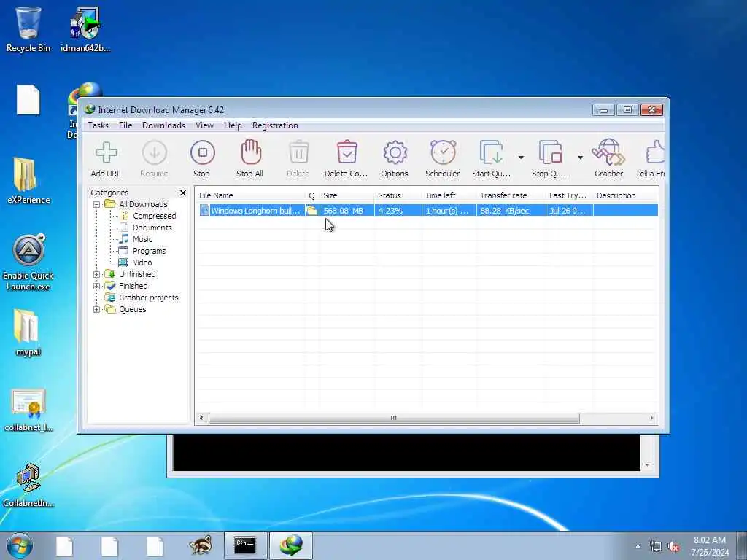Sort by File Name column header
Screen dimensions: 747x560
tap(251, 195)
